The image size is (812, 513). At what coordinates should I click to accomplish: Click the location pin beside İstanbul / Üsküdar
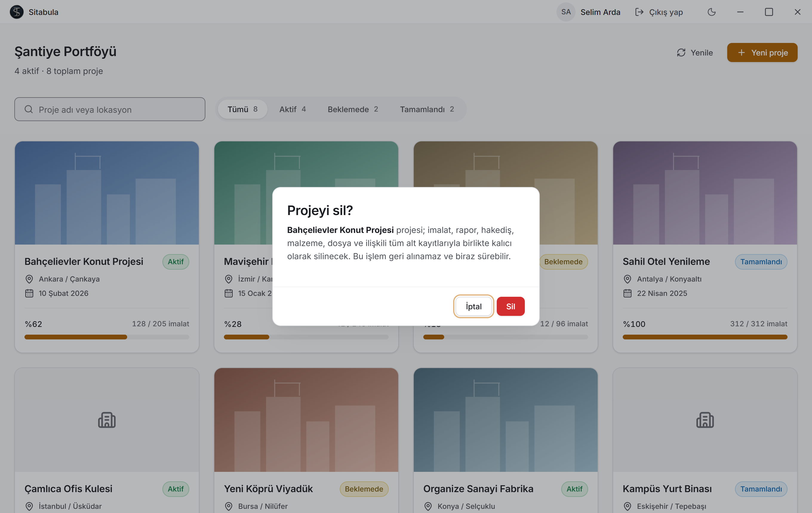click(29, 506)
